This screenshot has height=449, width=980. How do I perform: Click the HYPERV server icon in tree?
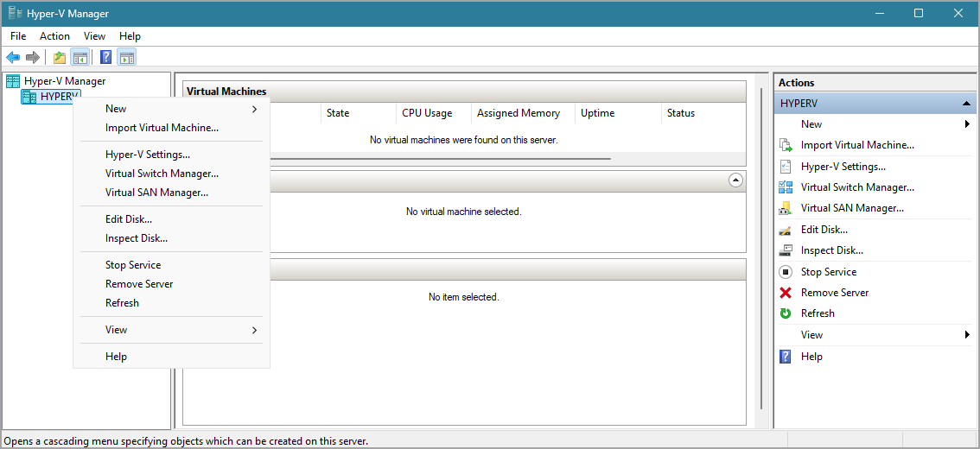(x=29, y=97)
